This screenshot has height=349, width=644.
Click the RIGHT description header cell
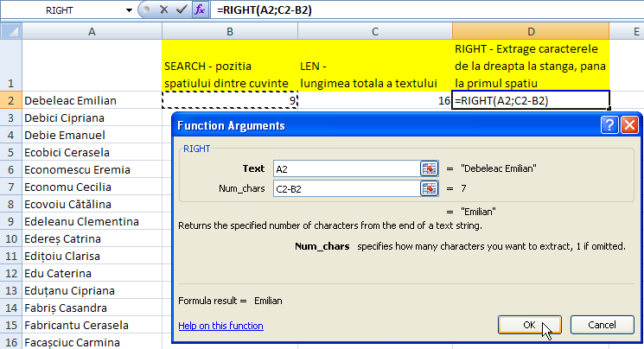click(531, 66)
